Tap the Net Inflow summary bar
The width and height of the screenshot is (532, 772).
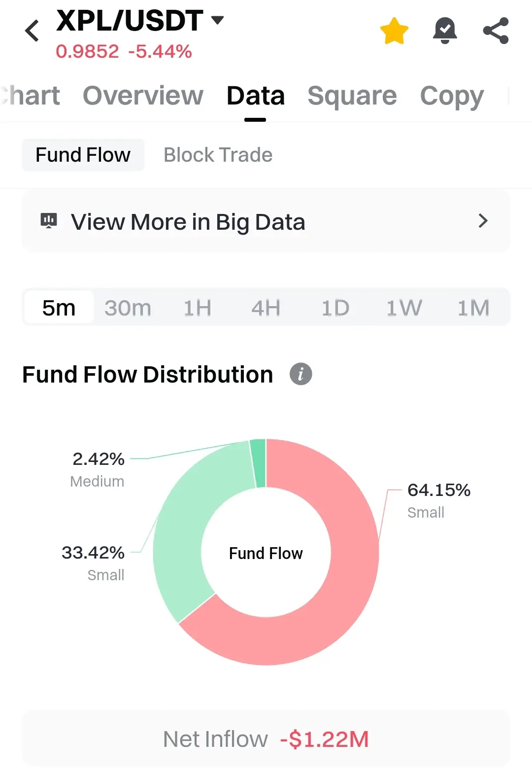266,738
